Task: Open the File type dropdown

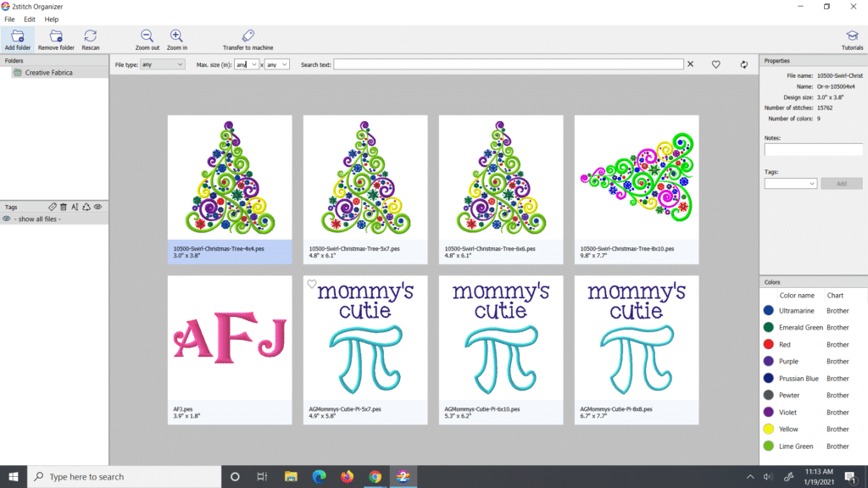Action: (161, 64)
